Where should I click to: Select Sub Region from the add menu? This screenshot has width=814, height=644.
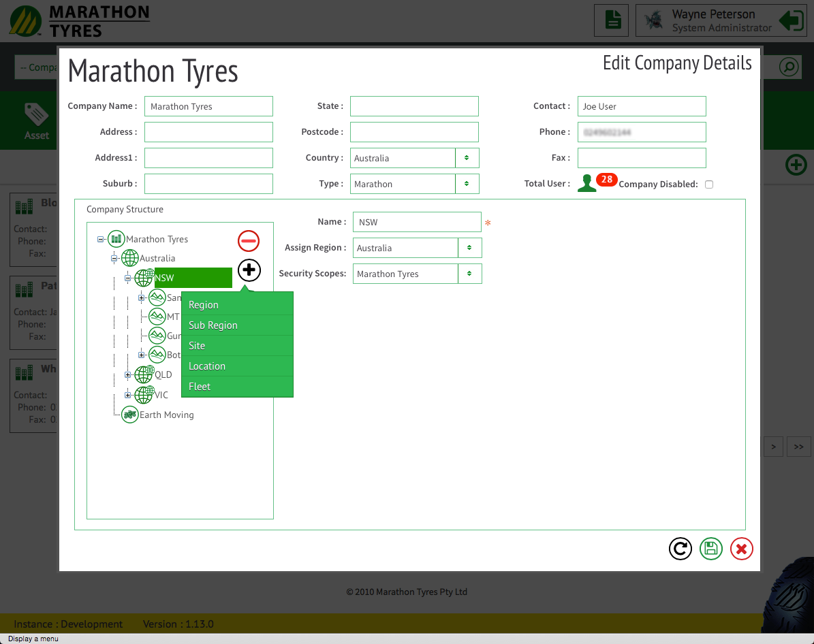click(213, 325)
